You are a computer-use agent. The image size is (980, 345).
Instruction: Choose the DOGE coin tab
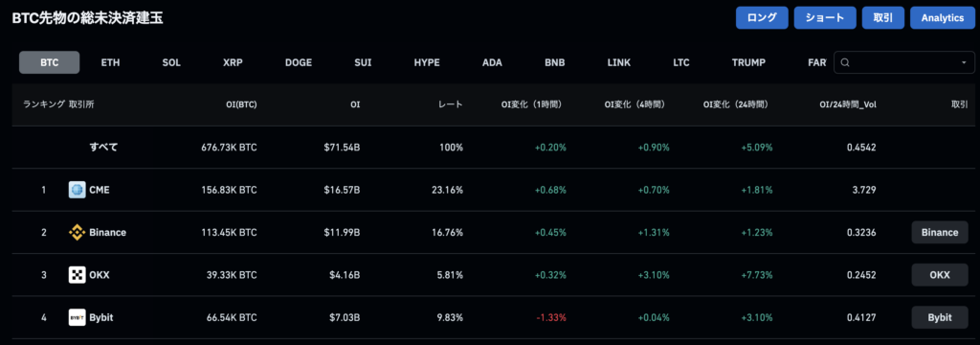point(299,62)
